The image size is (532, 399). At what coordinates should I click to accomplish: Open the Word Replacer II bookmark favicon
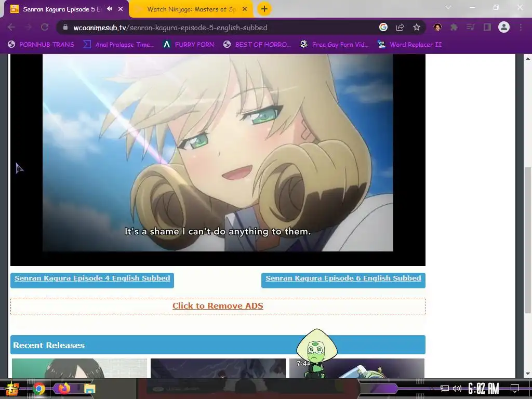(x=381, y=44)
